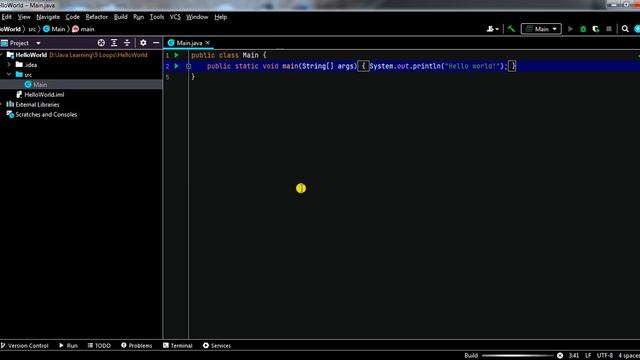This screenshot has width=640, height=360.
Task: Click the 3:41 caret position indicator
Action: coord(573,356)
